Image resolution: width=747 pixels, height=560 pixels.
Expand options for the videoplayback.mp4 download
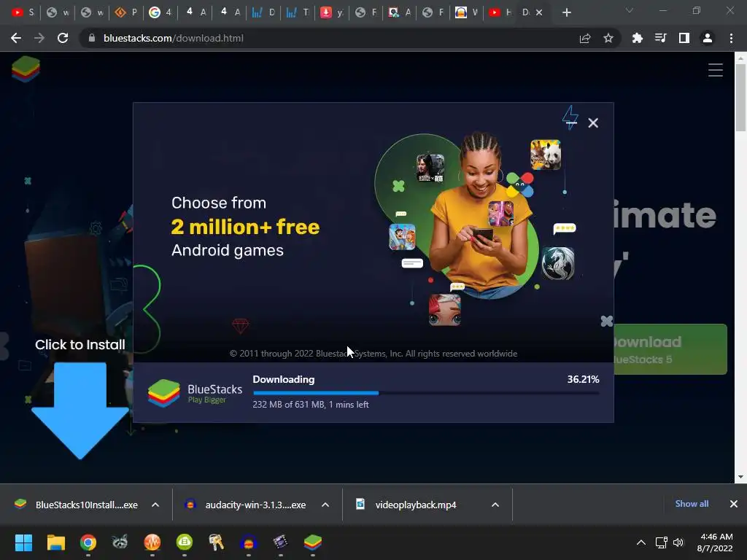[495, 505]
